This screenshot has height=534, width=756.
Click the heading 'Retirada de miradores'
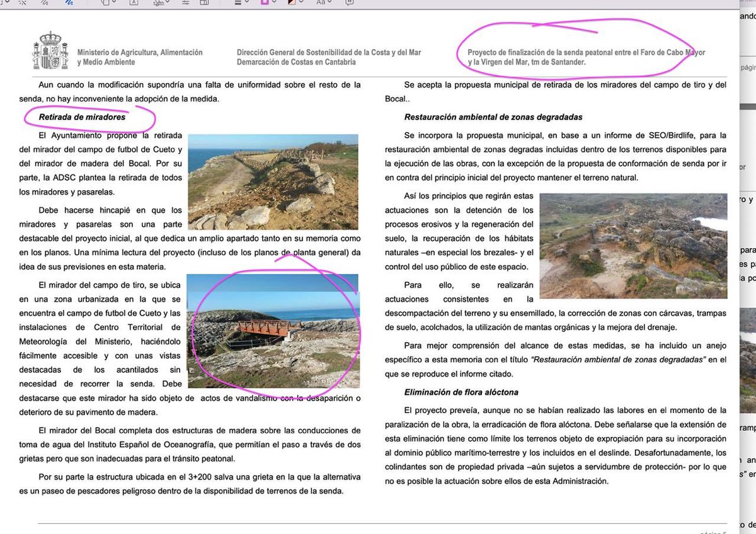[x=83, y=117]
